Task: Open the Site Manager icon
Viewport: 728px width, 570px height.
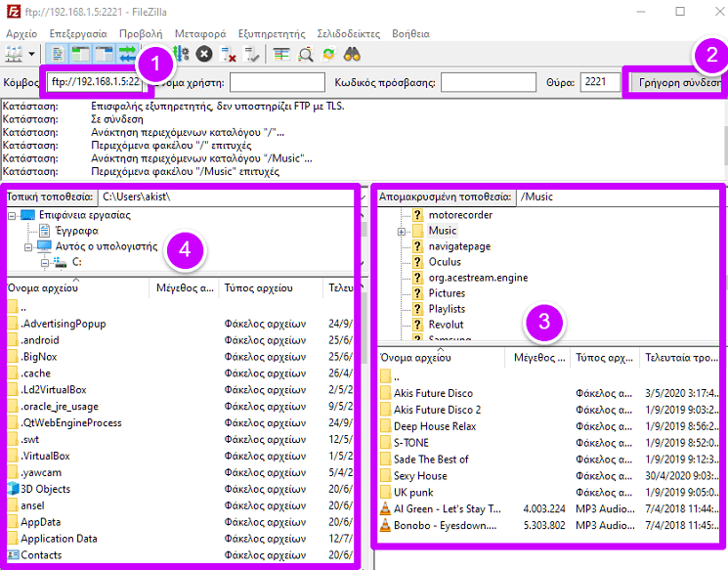Action: pyautogui.click(x=14, y=55)
